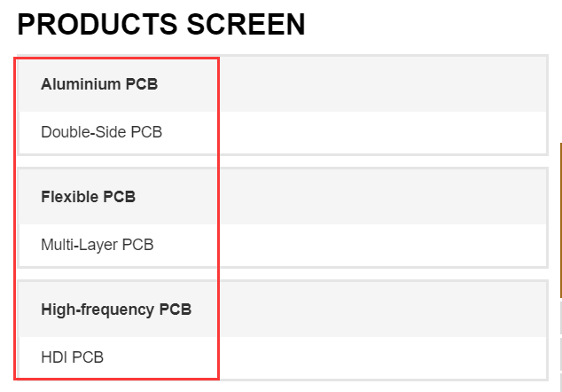Open the Flexible PCB category
562x392 pixels.
pyautogui.click(x=88, y=196)
